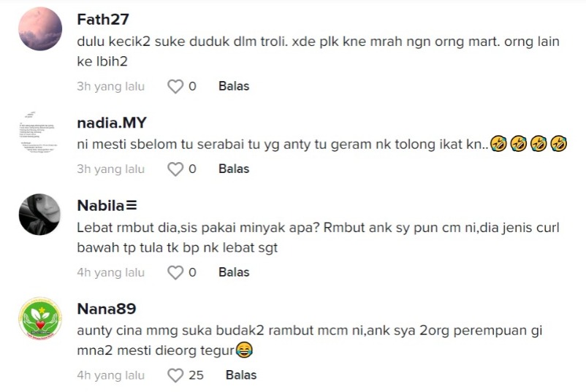Click the laughing emojis in nadia.MY's comment
The image size is (586, 392).
(x=529, y=144)
